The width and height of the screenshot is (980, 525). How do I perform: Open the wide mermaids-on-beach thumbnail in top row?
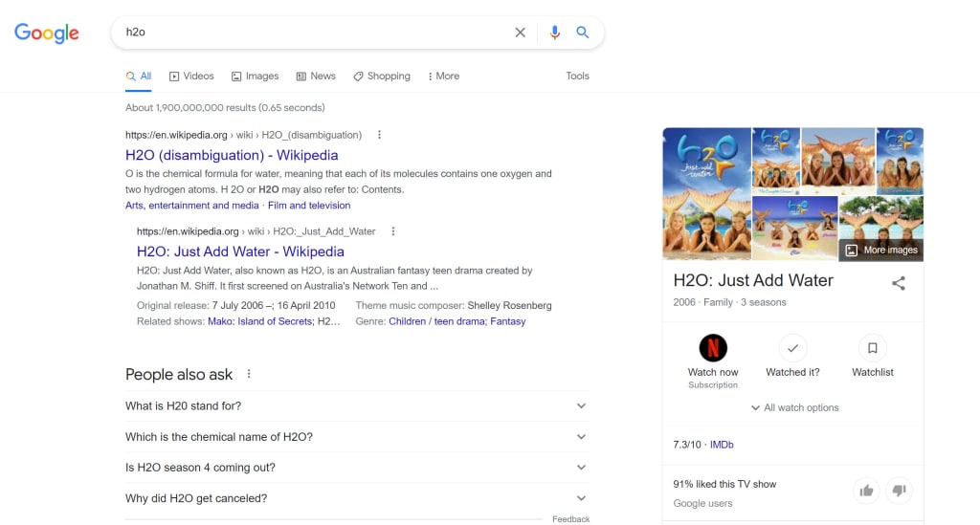pyautogui.click(x=838, y=161)
